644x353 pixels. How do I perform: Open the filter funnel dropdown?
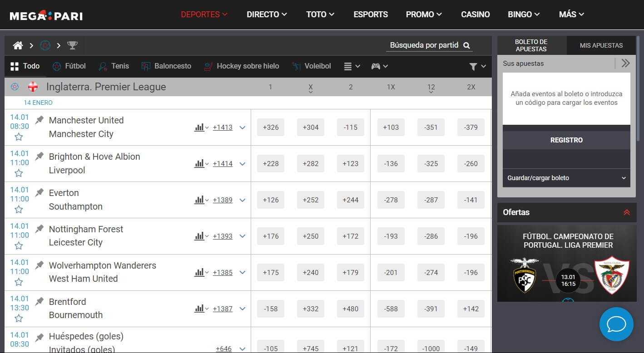[x=477, y=67]
